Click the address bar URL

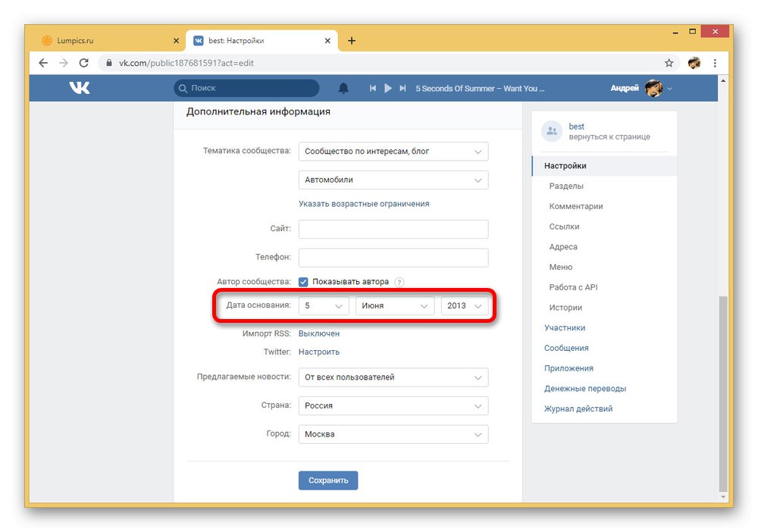(x=186, y=63)
